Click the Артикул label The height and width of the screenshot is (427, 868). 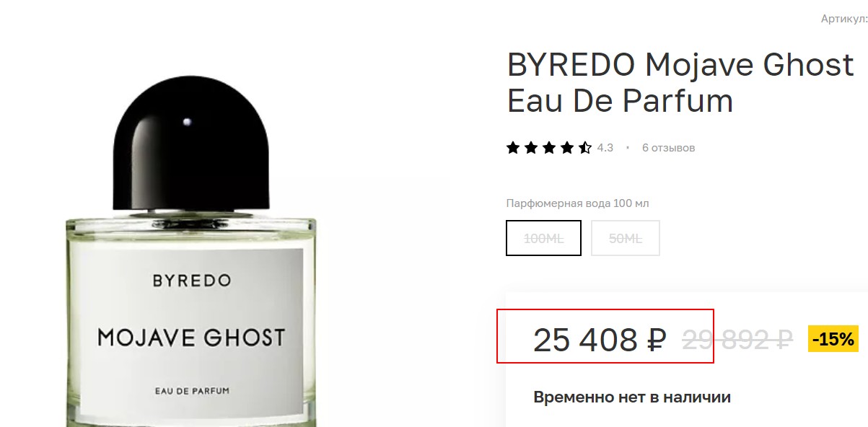point(844,19)
